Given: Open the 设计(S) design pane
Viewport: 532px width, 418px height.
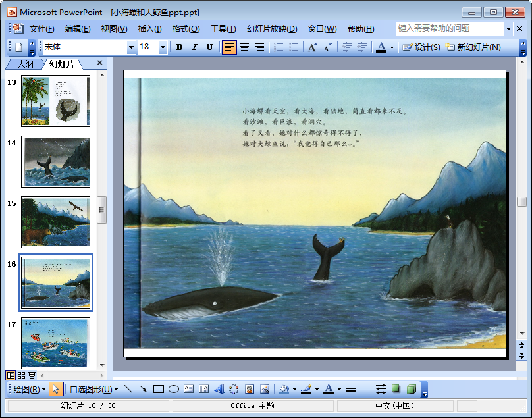Looking at the screenshot, I should click(421, 47).
